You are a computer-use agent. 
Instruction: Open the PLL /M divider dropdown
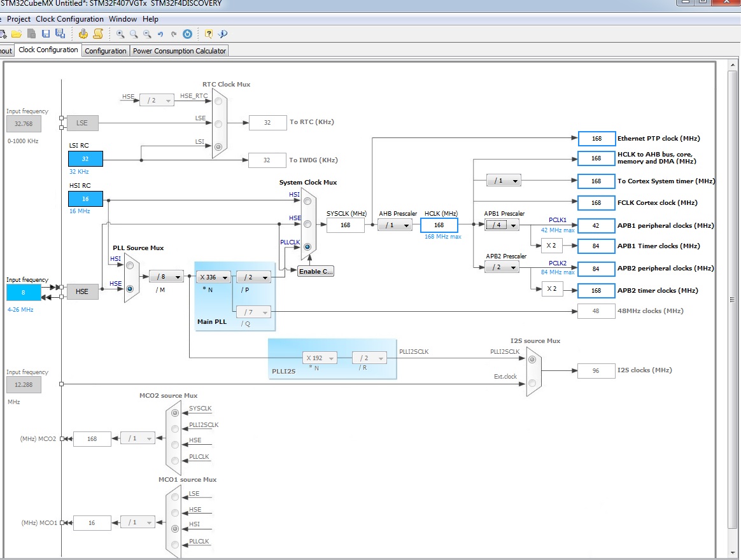tap(166, 277)
